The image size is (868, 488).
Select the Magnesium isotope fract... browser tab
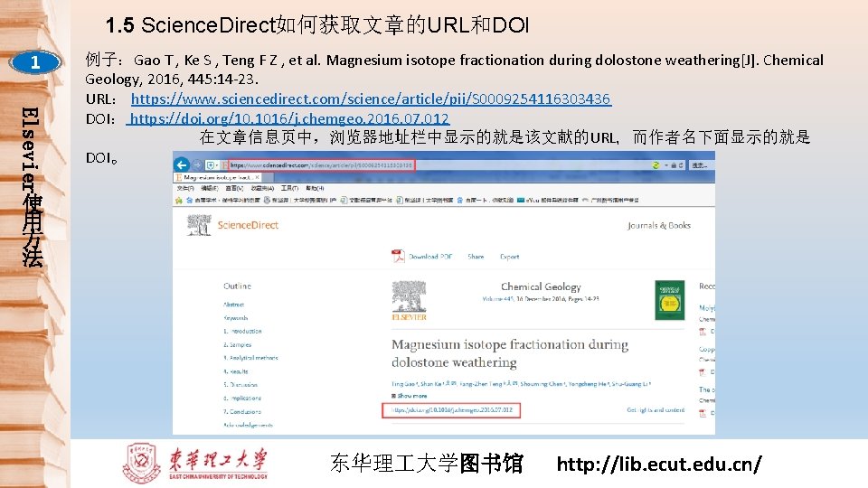click(217, 178)
